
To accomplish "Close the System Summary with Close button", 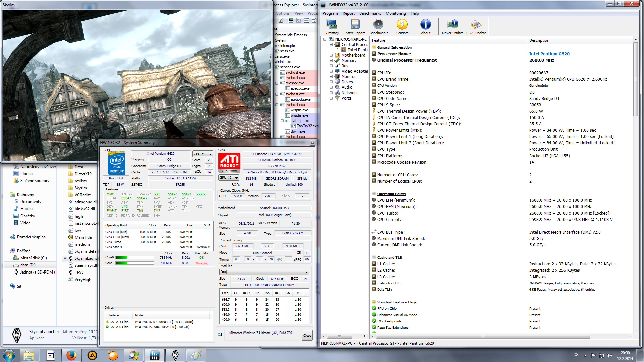I will point(307,335).
